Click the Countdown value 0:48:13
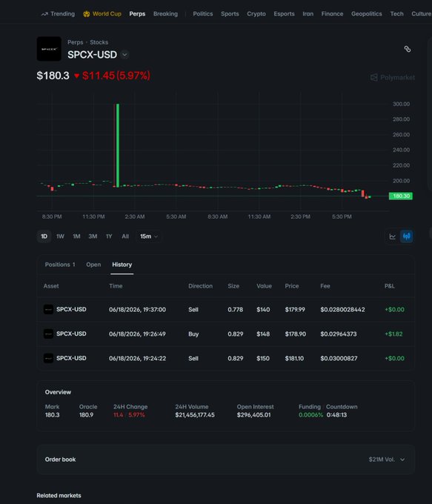This screenshot has height=504, width=432. [x=336, y=415]
